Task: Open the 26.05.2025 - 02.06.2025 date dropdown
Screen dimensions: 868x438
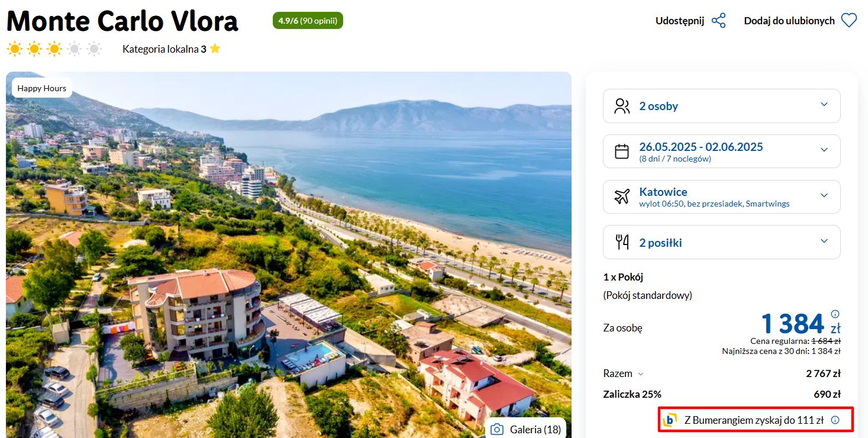Action: [722, 152]
